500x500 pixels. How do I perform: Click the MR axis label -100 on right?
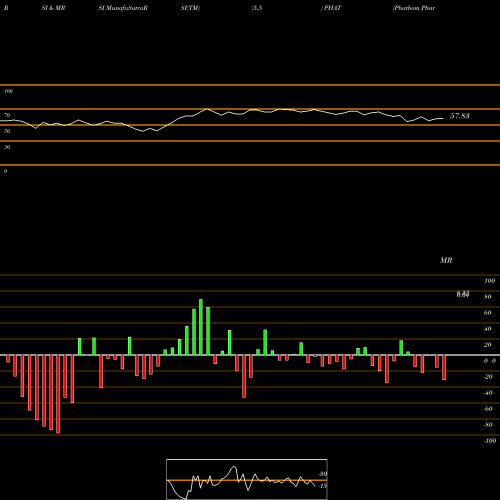point(489,441)
